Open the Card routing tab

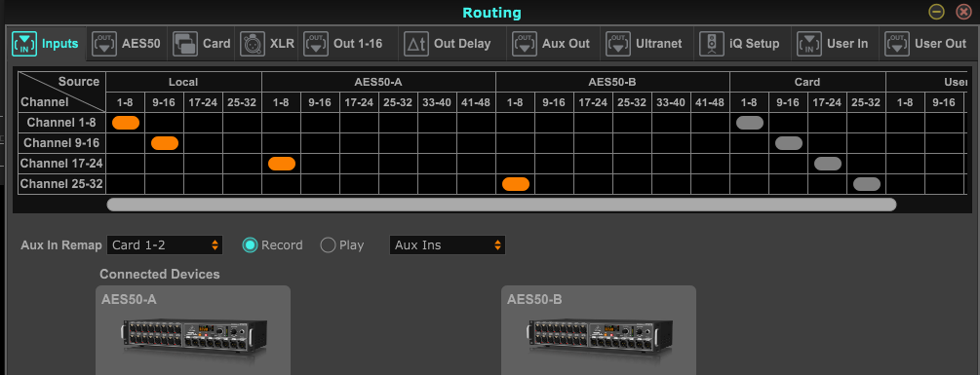(x=201, y=44)
